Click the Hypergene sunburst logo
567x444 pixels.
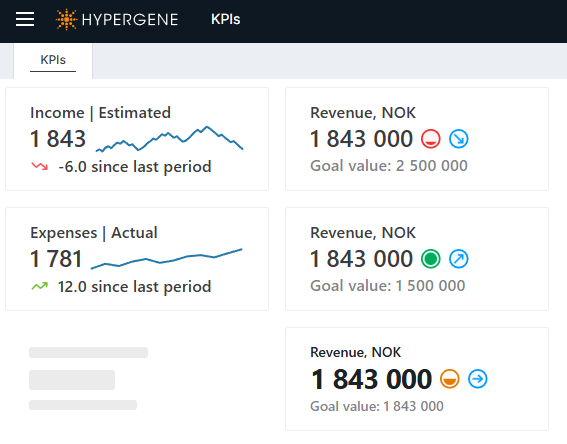click(66, 19)
